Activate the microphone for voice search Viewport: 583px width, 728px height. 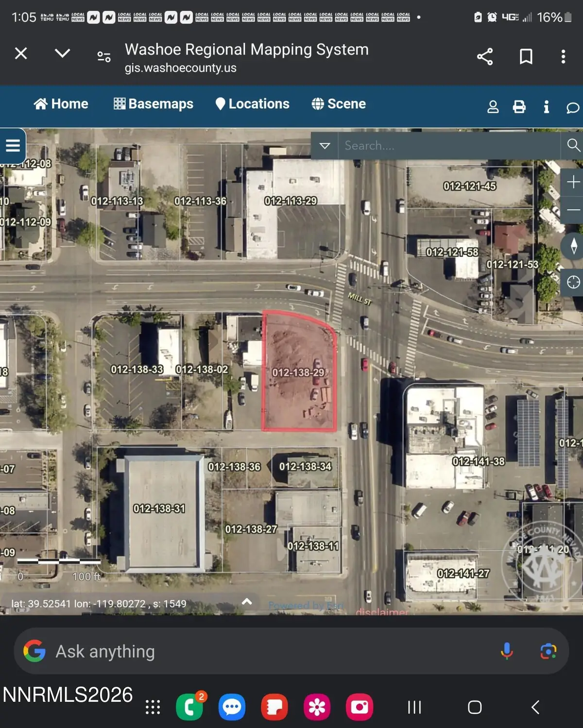507,651
